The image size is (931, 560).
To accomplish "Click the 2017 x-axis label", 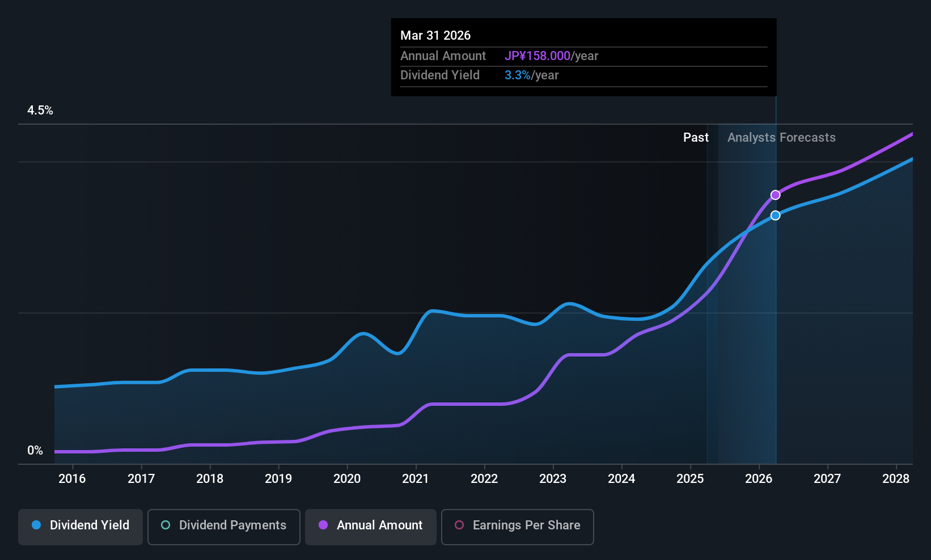I will click(141, 478).
